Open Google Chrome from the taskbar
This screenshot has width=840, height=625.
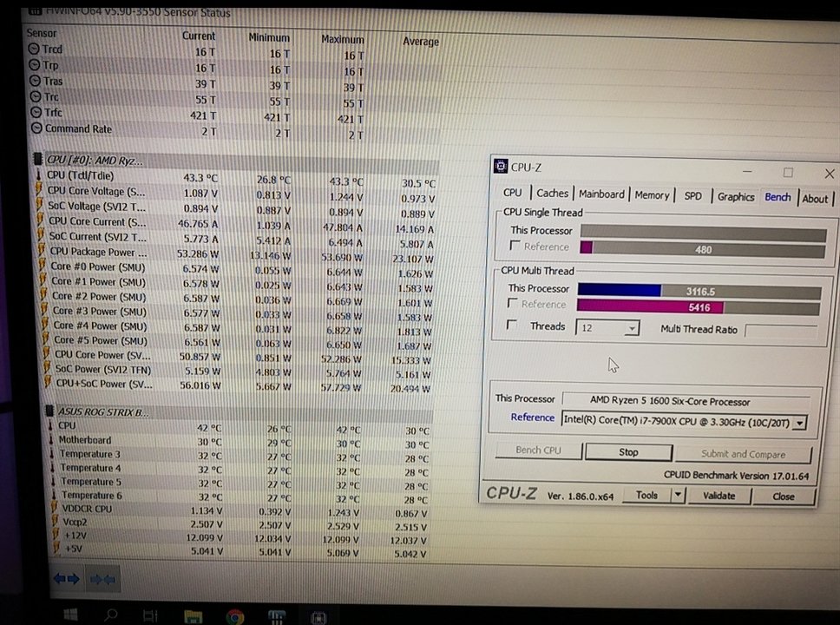pyautogui.click(x=234, y=617)
